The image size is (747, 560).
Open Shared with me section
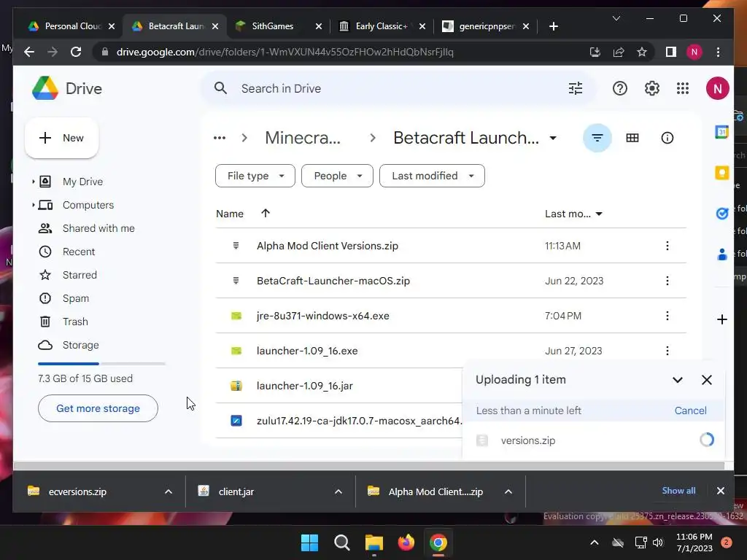pyautogui.click(x=98, y=228)
